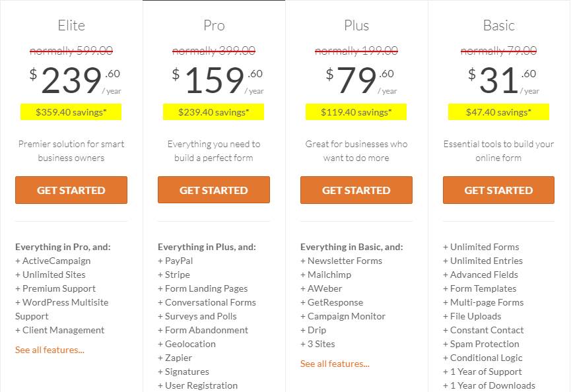
Task: Select the Basic plan heading
Action: click(x=499, y=26)
